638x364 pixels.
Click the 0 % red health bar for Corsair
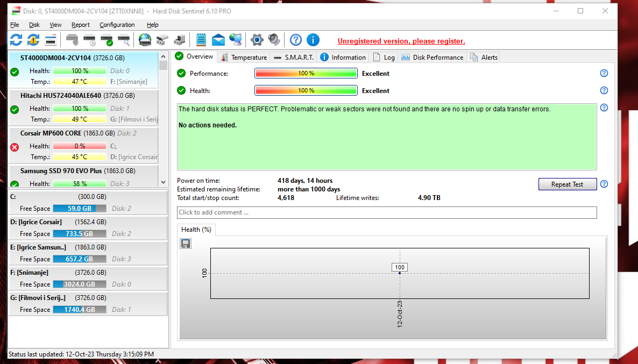coord(80,146)
